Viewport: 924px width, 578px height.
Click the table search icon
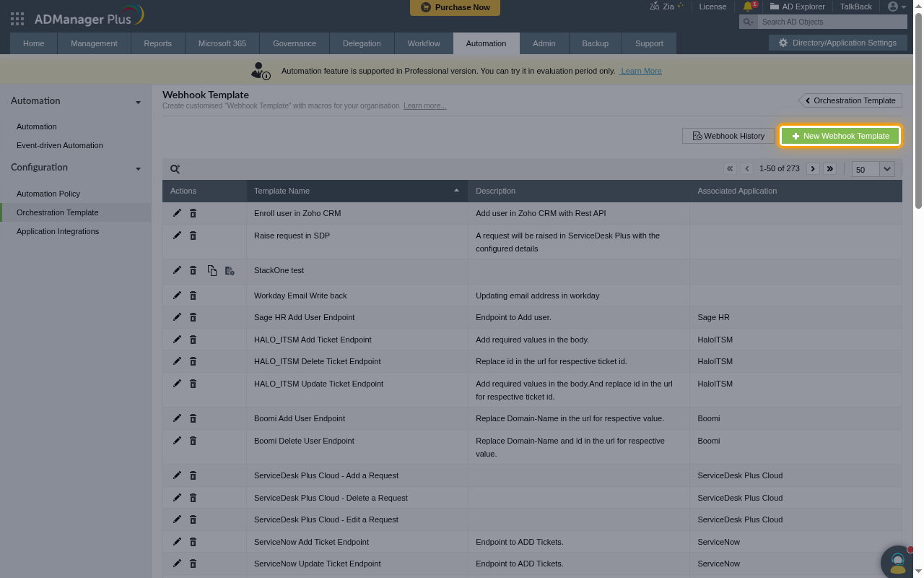[175, 169]
